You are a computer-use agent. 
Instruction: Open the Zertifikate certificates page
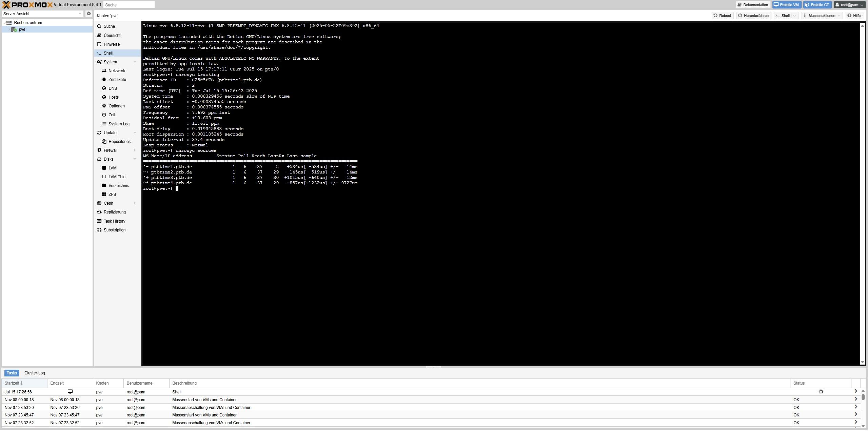tap(117, 80)
